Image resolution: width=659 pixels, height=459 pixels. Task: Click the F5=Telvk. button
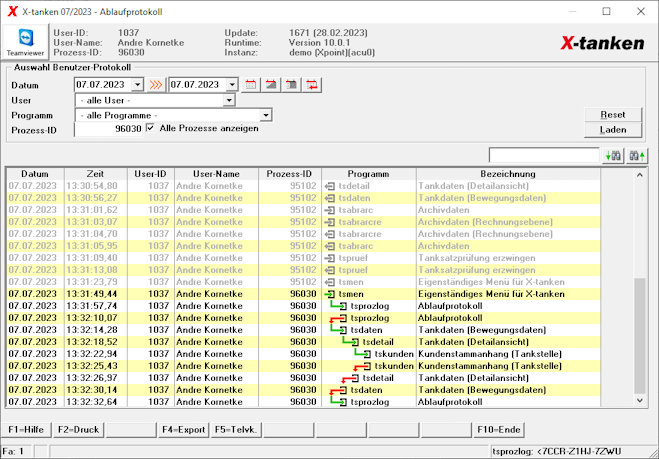236,430
